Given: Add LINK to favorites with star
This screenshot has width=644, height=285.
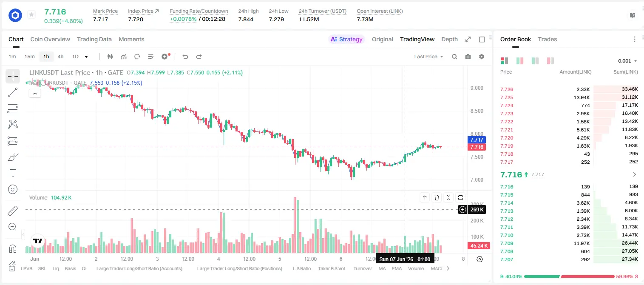Looking at the screenshot, I should [31, 15].
